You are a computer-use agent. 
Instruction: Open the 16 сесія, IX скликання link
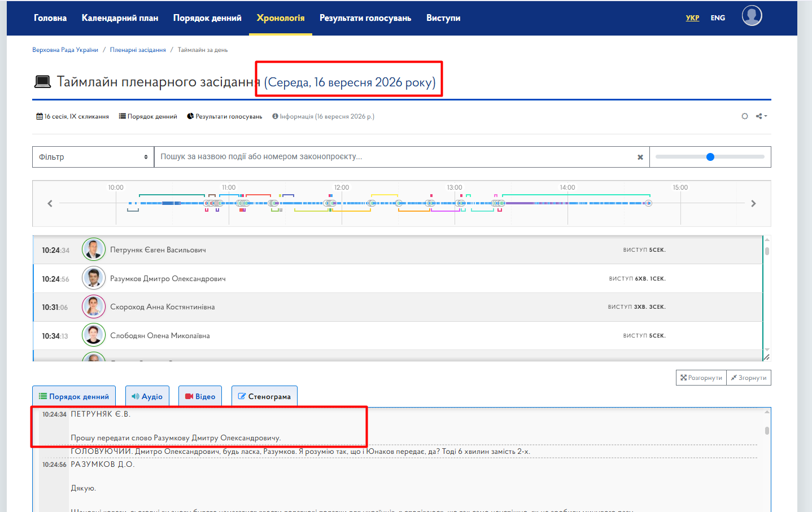73,116
